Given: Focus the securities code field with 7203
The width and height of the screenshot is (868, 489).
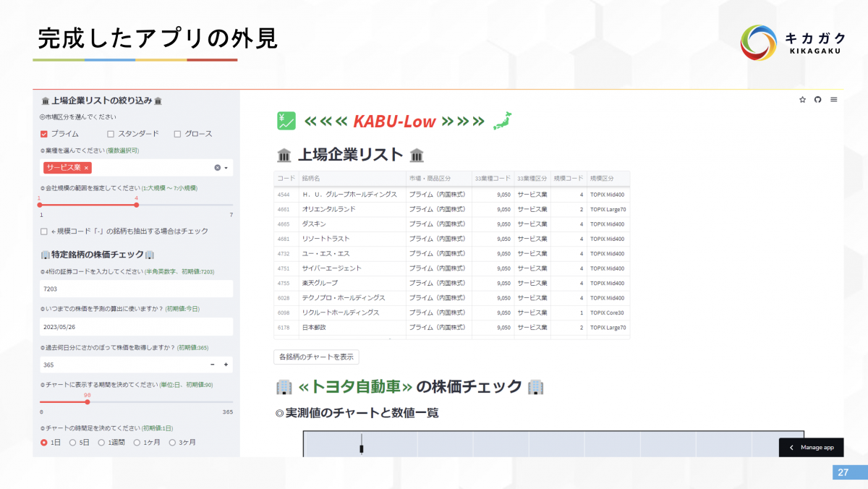Looking at the screenshot, I should 136,289.
